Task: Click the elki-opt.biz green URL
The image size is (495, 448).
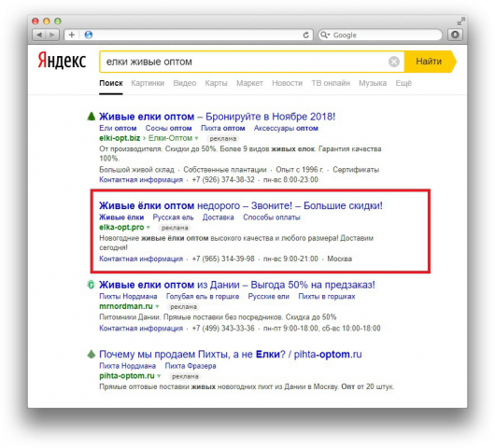Action: click(x=120, y=138)
